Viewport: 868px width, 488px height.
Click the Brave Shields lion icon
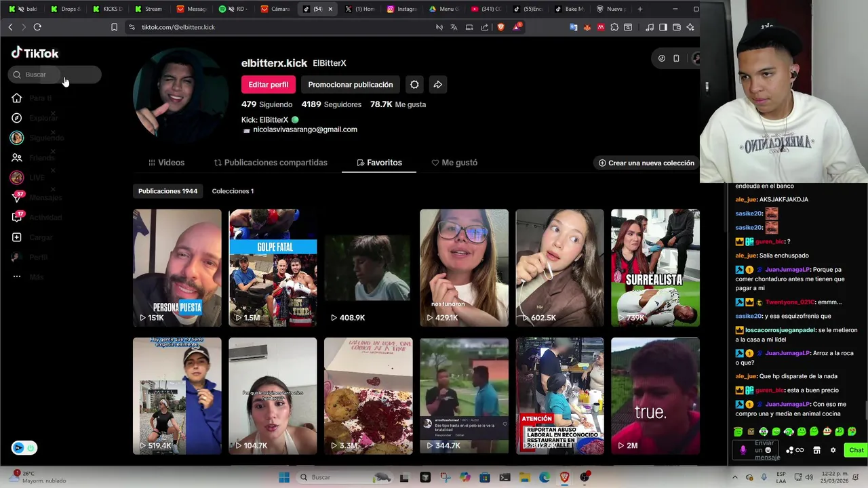coord(501,27)
